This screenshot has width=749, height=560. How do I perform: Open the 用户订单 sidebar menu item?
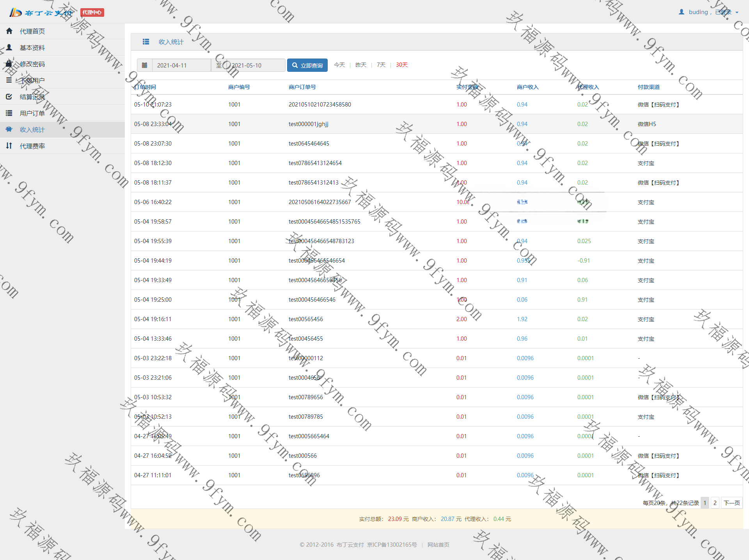32,113
